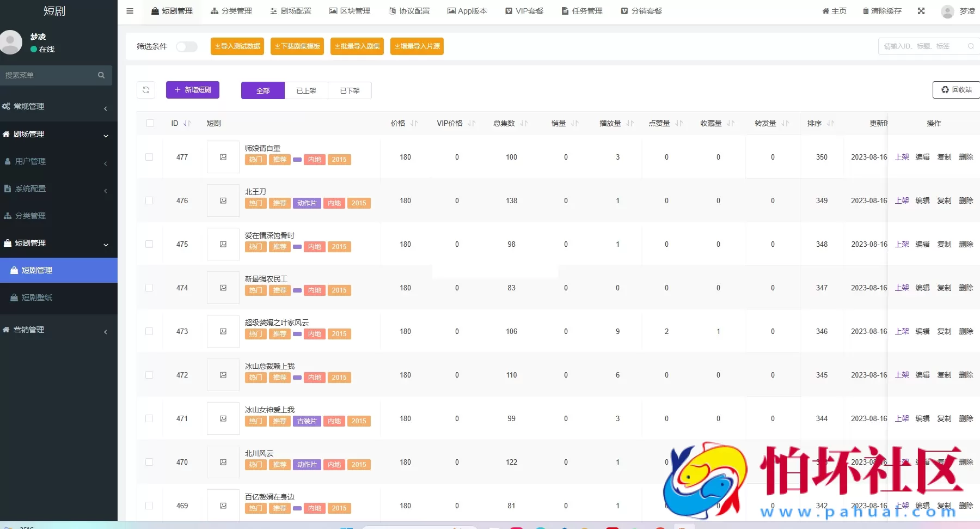Open the fullscreen toggle icon
This screenshot has height=529, width=980.
(921, 10)
